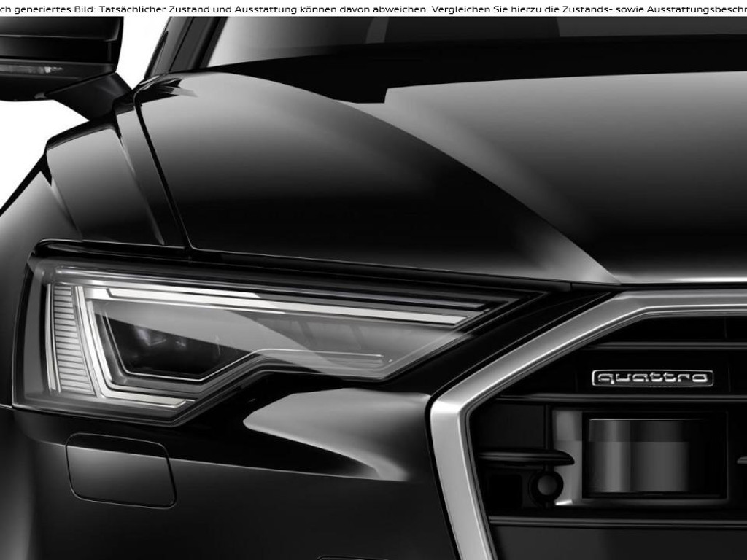The image size is (747, 560).
Task: Click the windshield at the top
Action: (474, 36)
